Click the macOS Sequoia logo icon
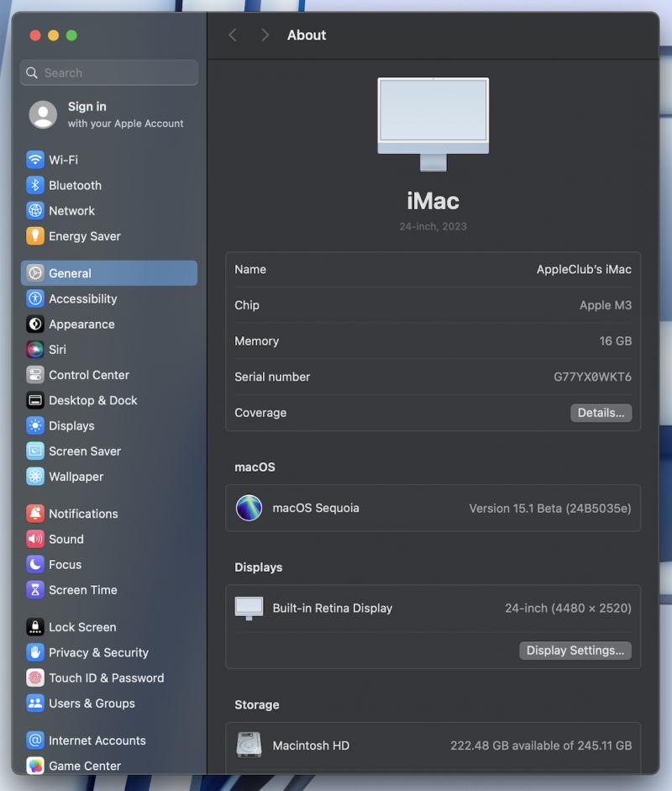The height and width of the screenshot is (791, 672). pyautogui.click(x=249, y=508)
